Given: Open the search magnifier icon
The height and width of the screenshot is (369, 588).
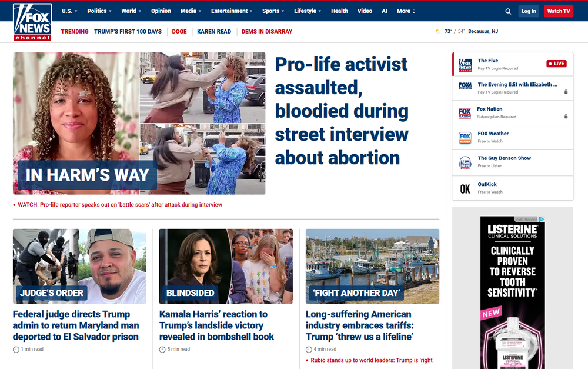Looking at the screenshot, I should pyautogui.click(x=508, y=11).
